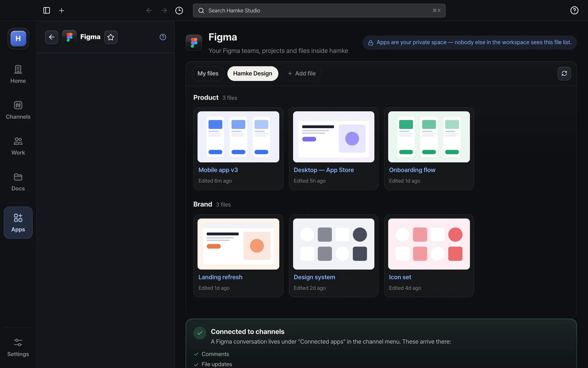Viewport: 588px width, 368px height.
Task: Click the 'Edited 6m ago' text
Action: [x=215, y=181]
